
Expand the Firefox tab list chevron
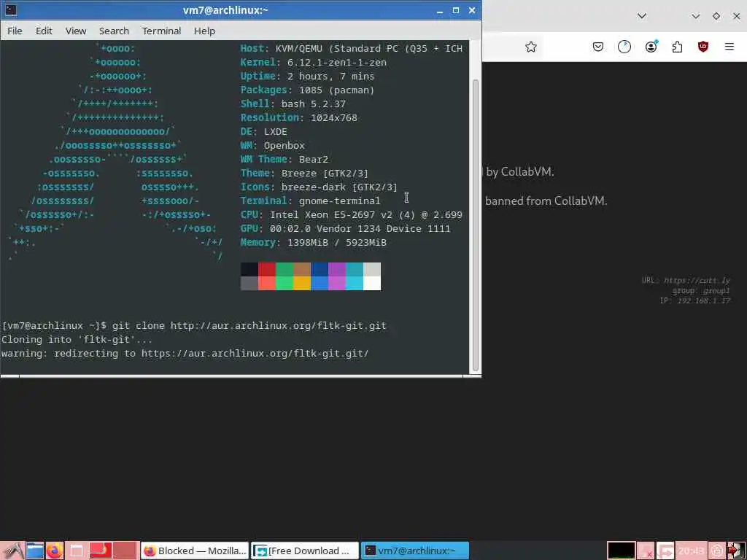click(x=642, y=16)
